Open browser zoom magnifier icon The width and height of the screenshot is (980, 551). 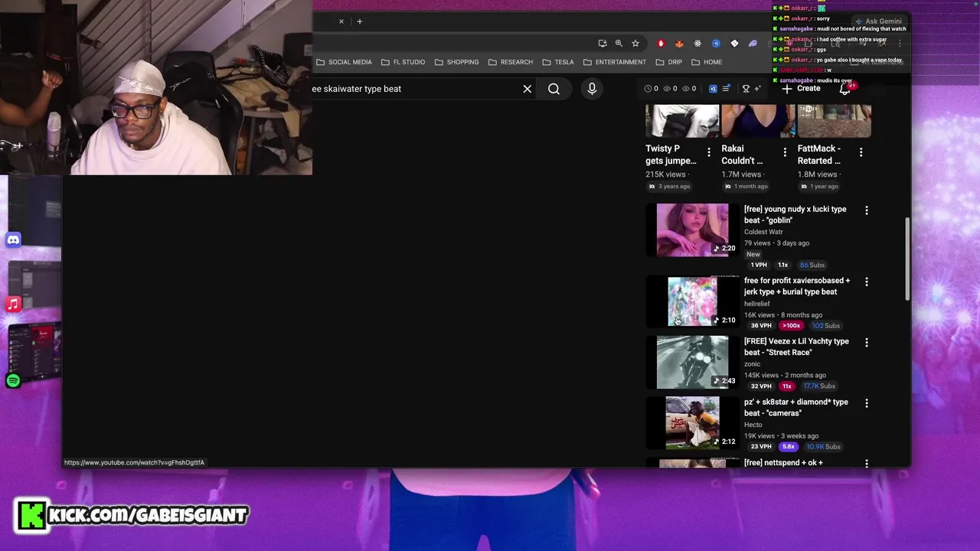619,44
